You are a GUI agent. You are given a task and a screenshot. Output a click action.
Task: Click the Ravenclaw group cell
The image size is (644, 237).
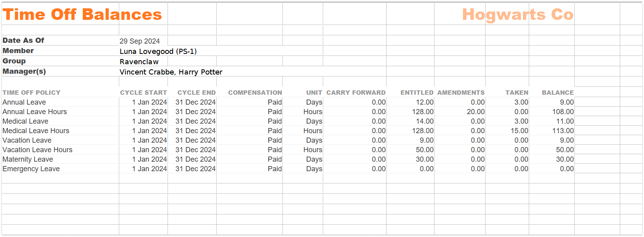(139, 61)
